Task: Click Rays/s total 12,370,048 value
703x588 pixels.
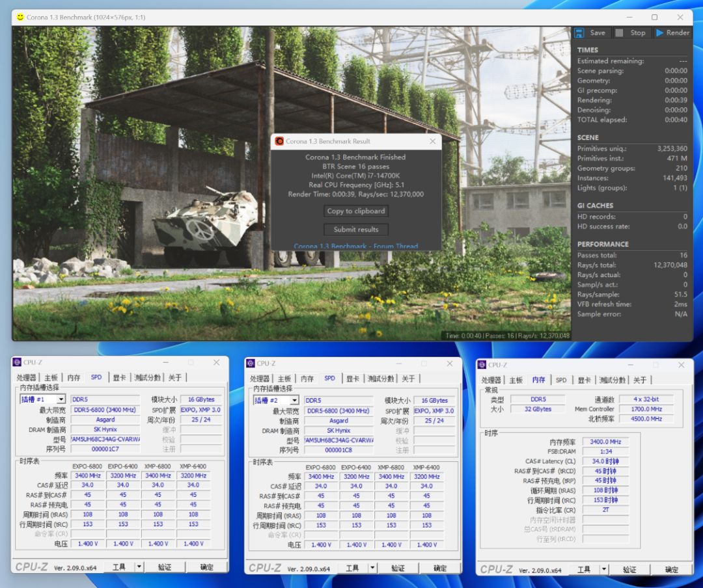Action: (x=670, y=265)
